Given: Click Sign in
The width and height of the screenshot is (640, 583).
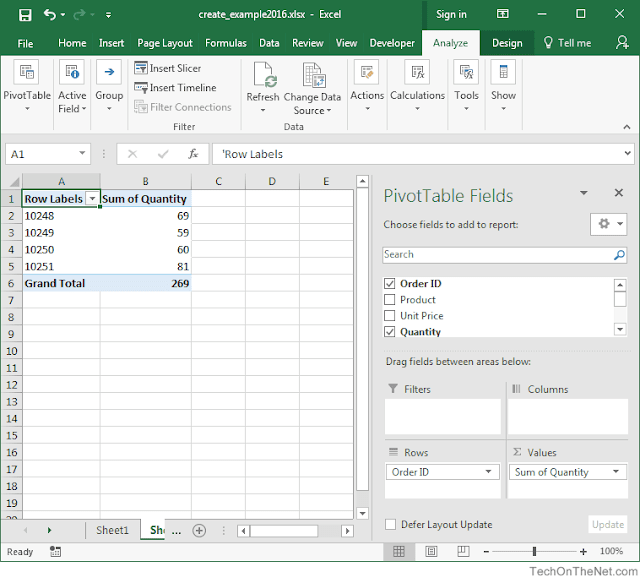Looking at the screenshot, I should [x=451, y=15].
